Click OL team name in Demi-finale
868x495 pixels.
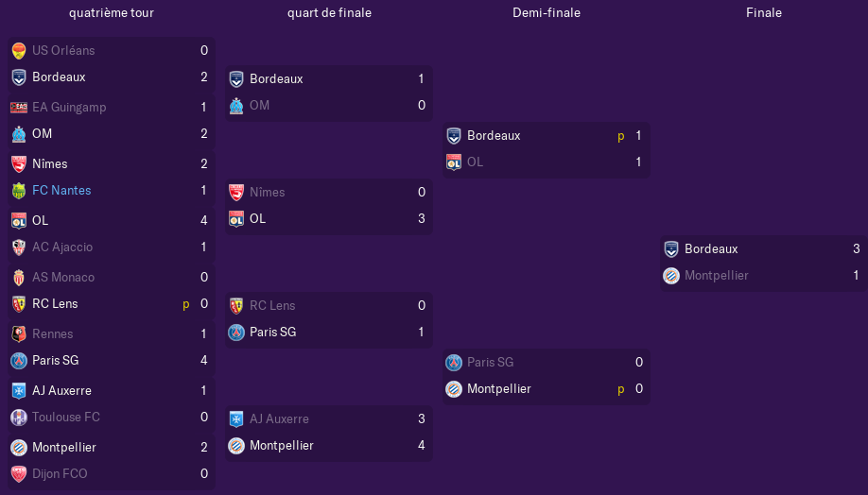click(475, 162)
